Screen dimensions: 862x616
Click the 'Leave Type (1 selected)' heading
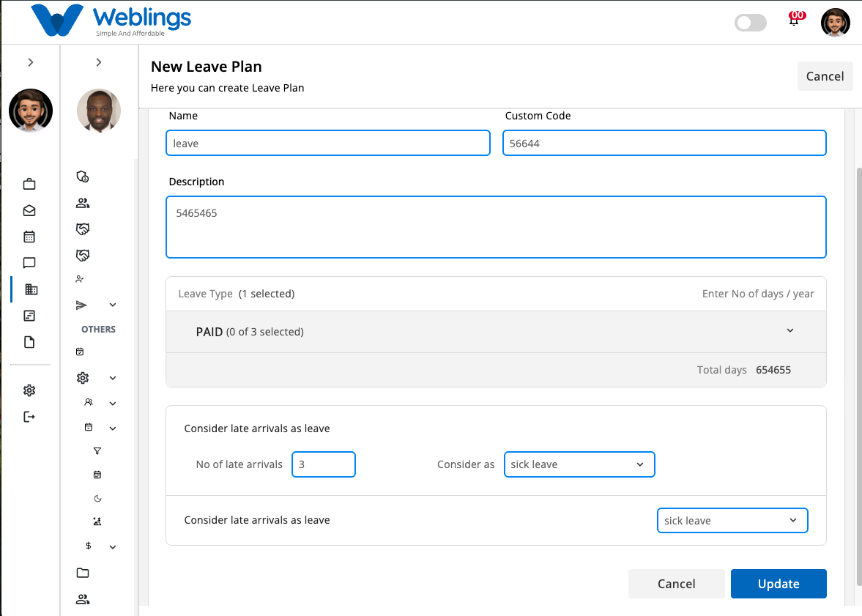point(237,294)
